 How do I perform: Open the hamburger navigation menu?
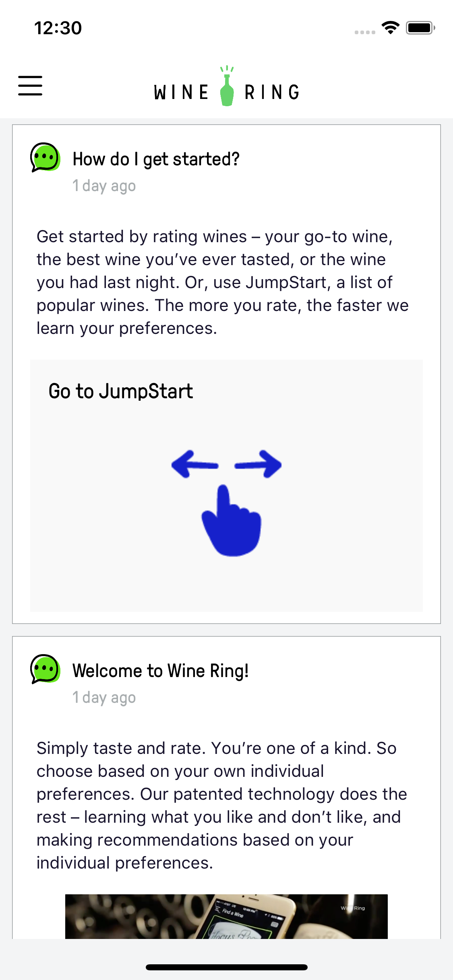30,86
